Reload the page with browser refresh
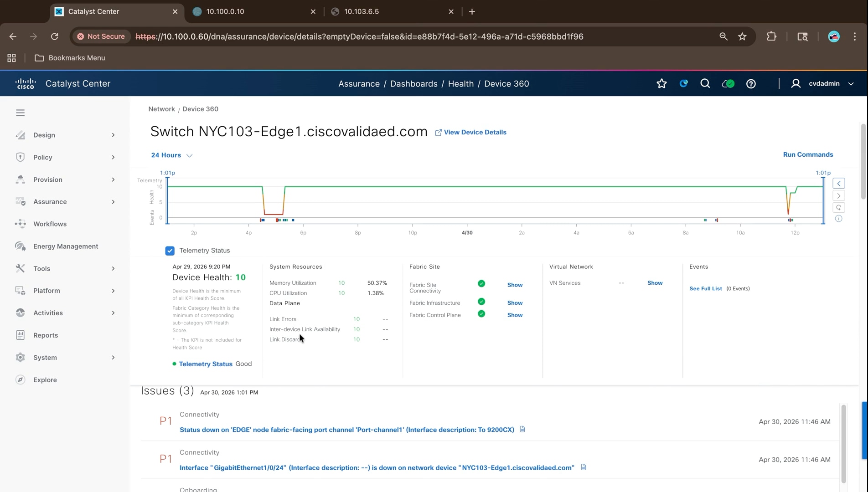The height and width of the screenshot is (492, 868). tap(54, 36)
